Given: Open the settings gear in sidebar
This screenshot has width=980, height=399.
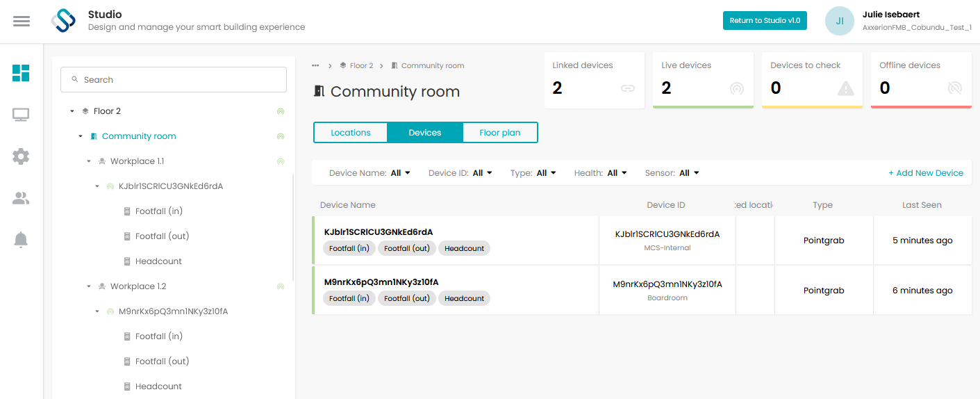Looking at the screenshot, I should pyautogui.click(x=21, y=156).
